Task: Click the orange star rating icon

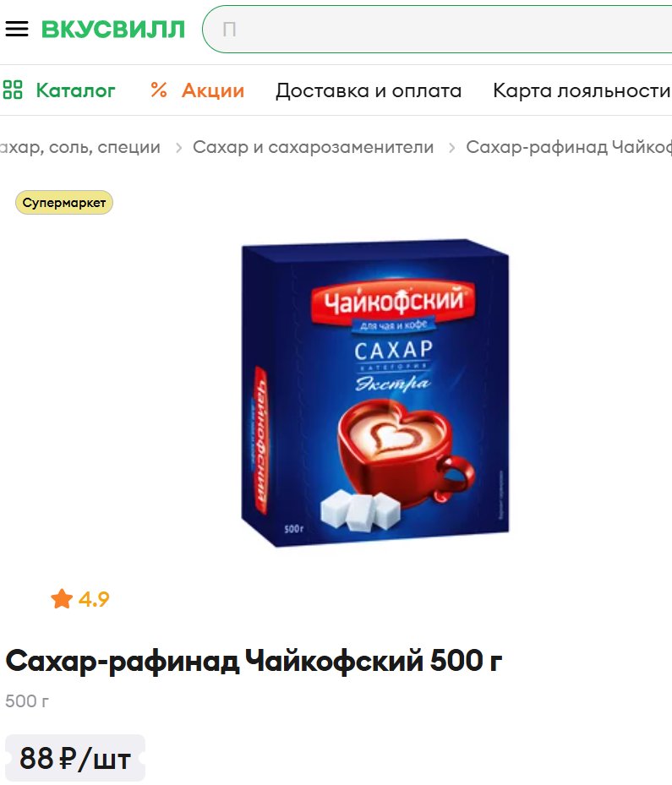Action: pos(62,599)
